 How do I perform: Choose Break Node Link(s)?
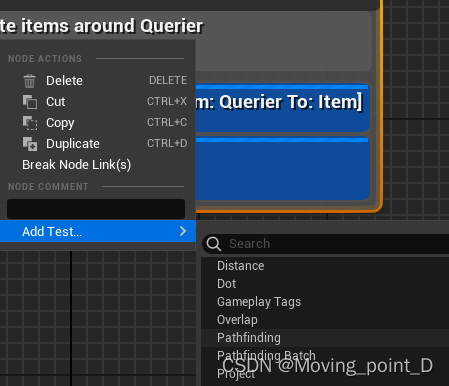(76, 165)
